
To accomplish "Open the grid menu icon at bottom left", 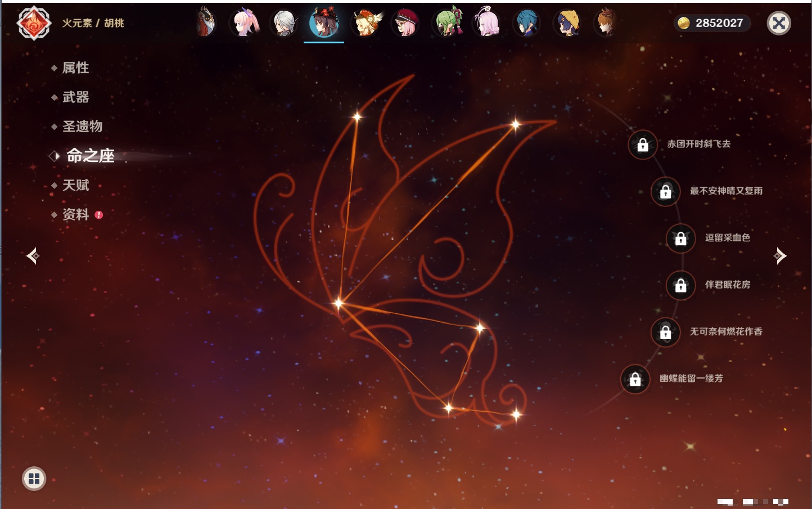I will (34, 479).
